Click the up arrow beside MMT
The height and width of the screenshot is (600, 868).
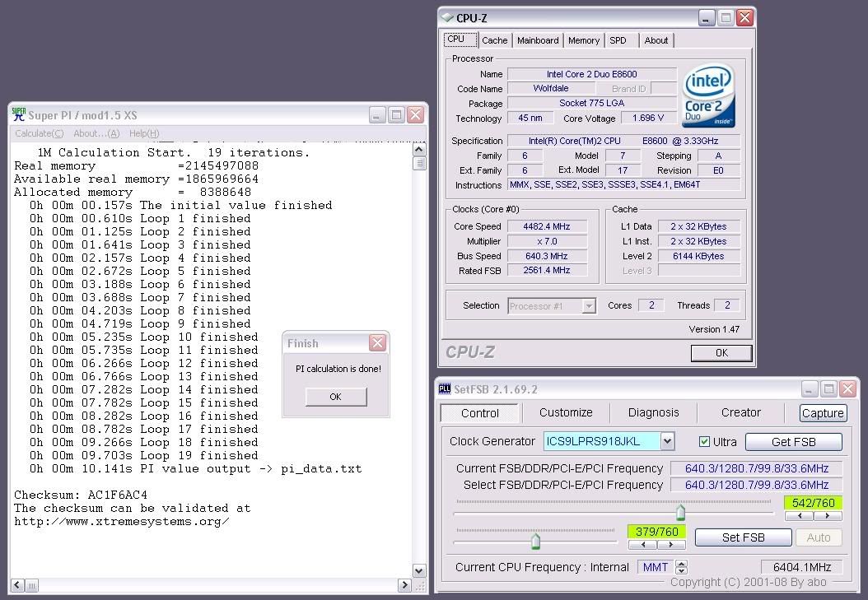tap(681, 564)
